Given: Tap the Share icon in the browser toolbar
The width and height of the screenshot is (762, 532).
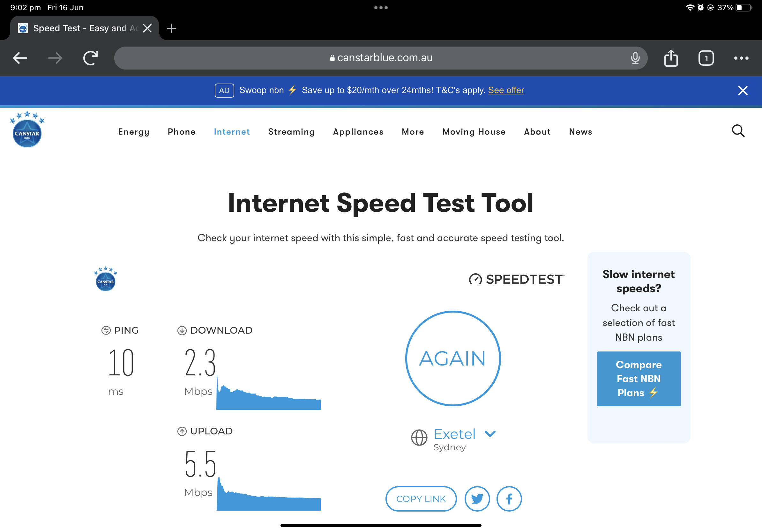Looking at the screenshot, I should (x=671, y=58).
